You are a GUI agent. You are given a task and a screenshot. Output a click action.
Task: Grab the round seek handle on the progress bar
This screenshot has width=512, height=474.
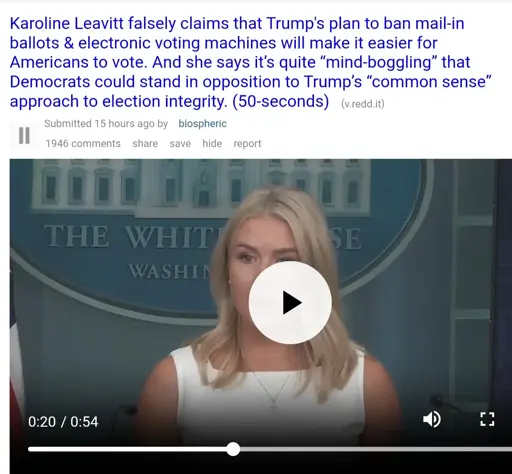pyautogui.click(x=233, y=449)
